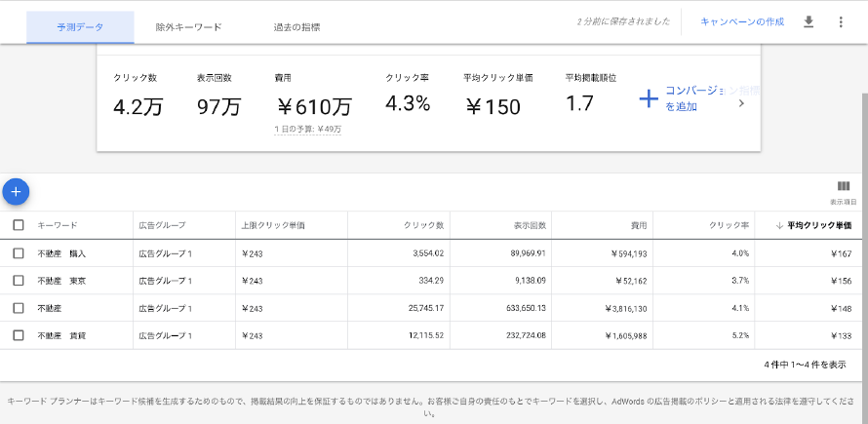Image resolution: width=868 pixels, height=424 pixels.
Task: Check the 不動産 購入 keyword row
Action: 19,253
